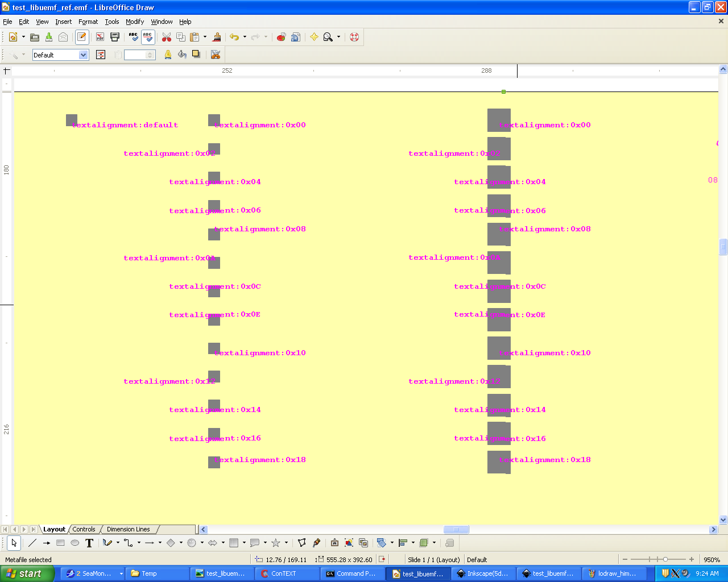Click the horizontal scrollbar thumb

[x=456, y=529]
